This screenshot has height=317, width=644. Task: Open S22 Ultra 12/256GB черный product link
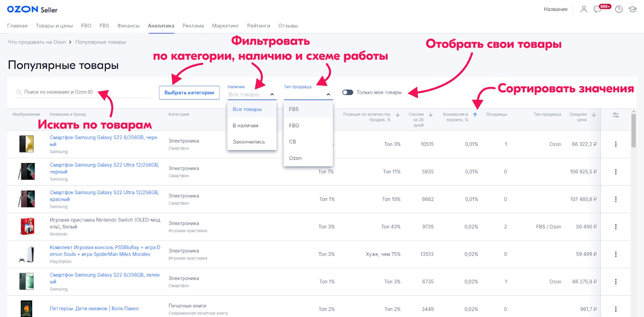pyautogui.click(x=104, y=168)
